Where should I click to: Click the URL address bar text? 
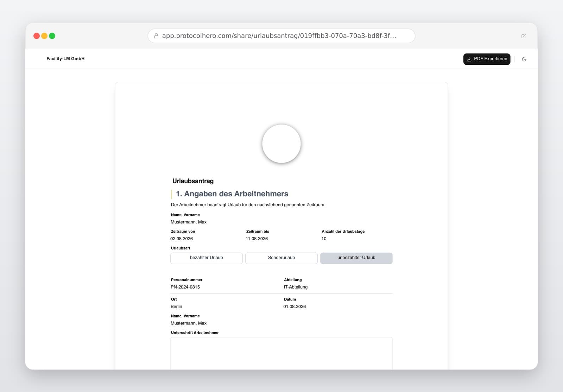pos(279,36)
